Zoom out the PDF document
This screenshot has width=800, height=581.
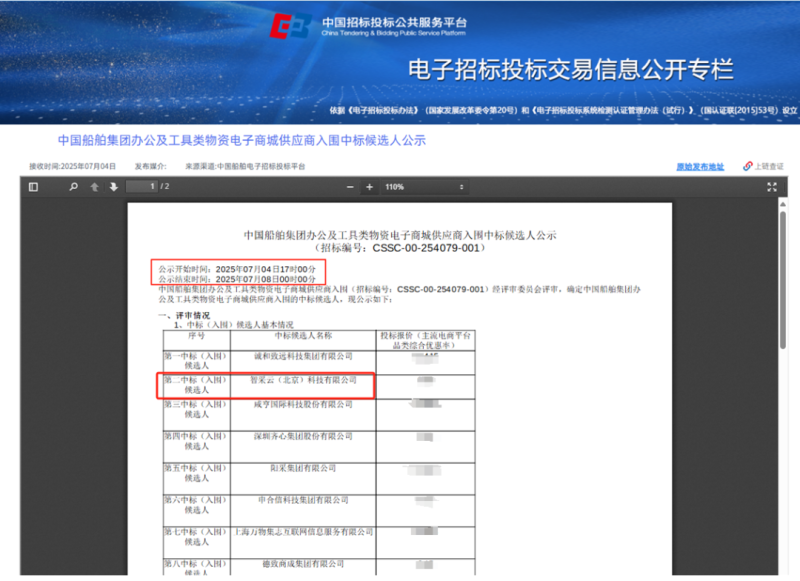coord(350,187)
